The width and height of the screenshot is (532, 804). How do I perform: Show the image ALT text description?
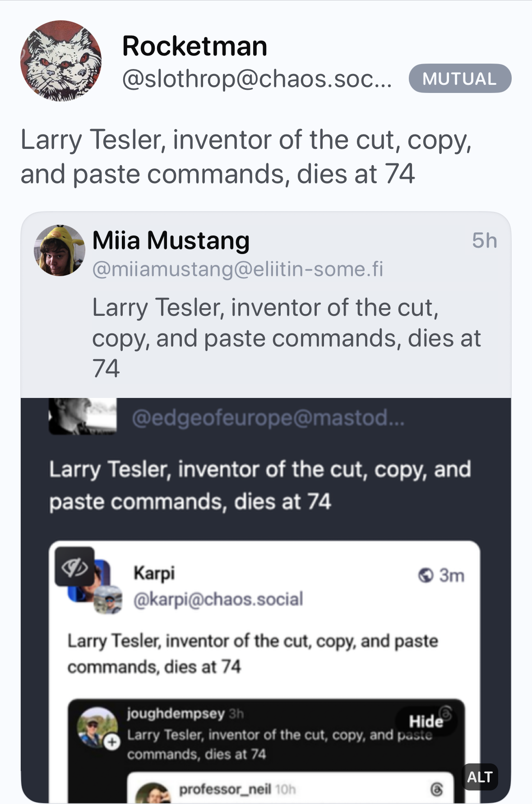(x=480, y=777)
